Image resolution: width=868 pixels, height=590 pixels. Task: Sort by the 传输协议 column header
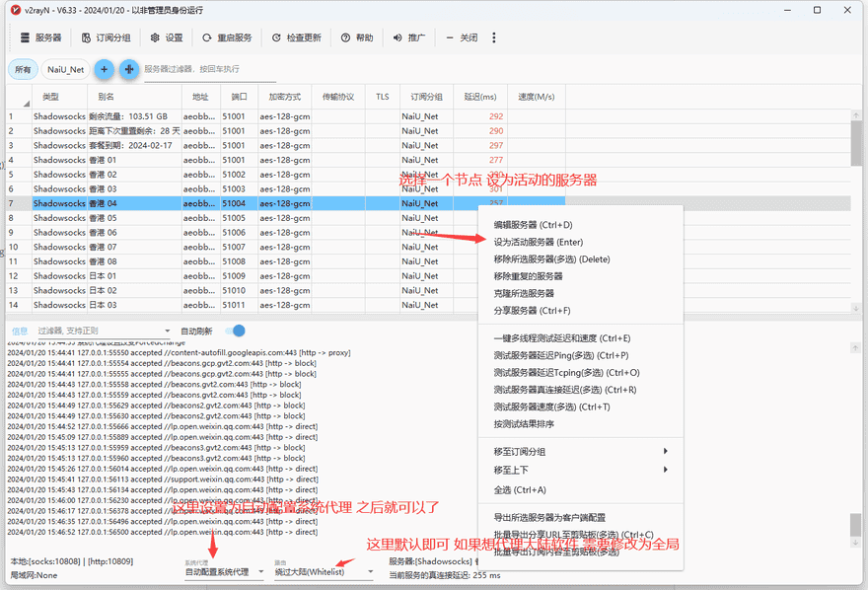[x=338, y=97]
